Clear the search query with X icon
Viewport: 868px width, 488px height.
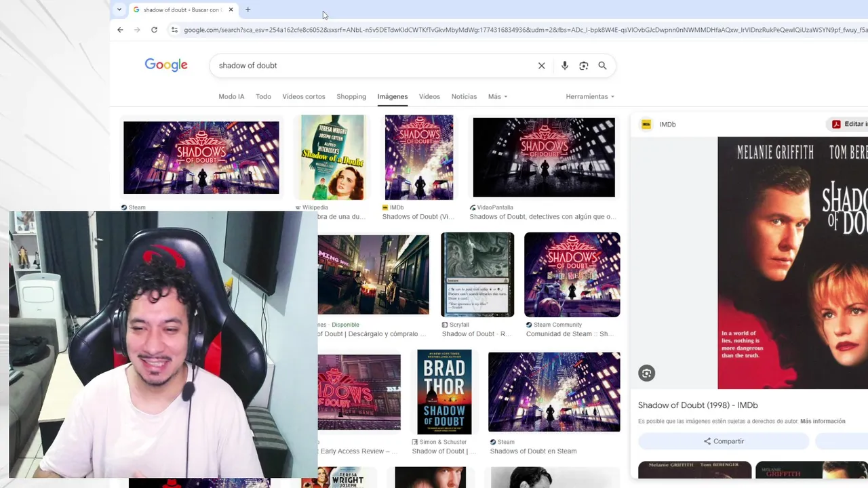(x=541, y=66)
